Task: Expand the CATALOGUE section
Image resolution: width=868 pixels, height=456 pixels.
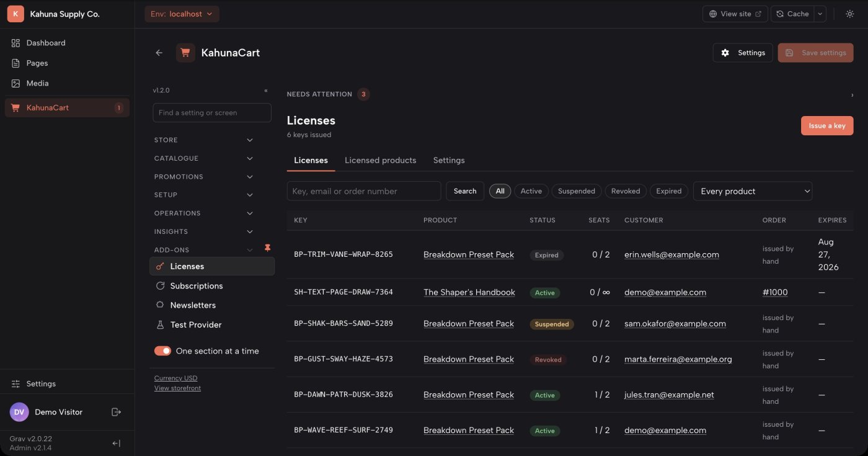Action: pyautogui.click(x=204, y=158)
